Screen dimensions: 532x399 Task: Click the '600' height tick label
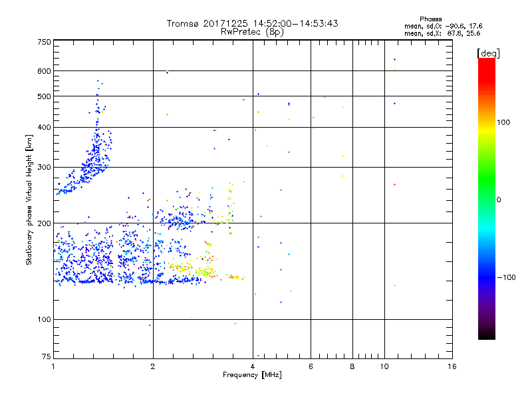point(44,71)
